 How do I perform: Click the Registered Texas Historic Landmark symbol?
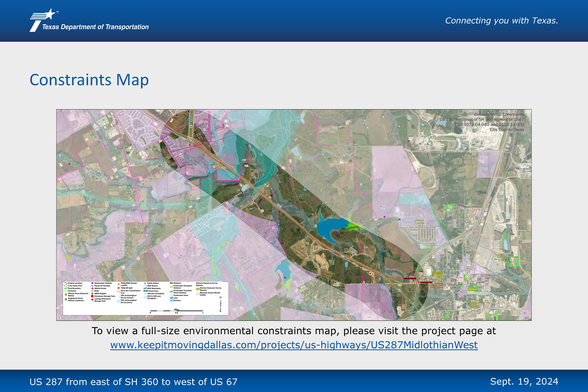66,299
